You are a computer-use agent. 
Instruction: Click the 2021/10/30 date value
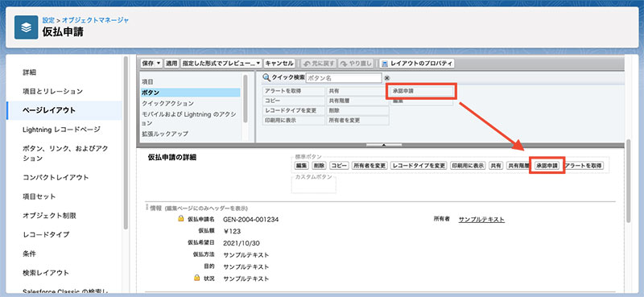(x=242, y=243)
